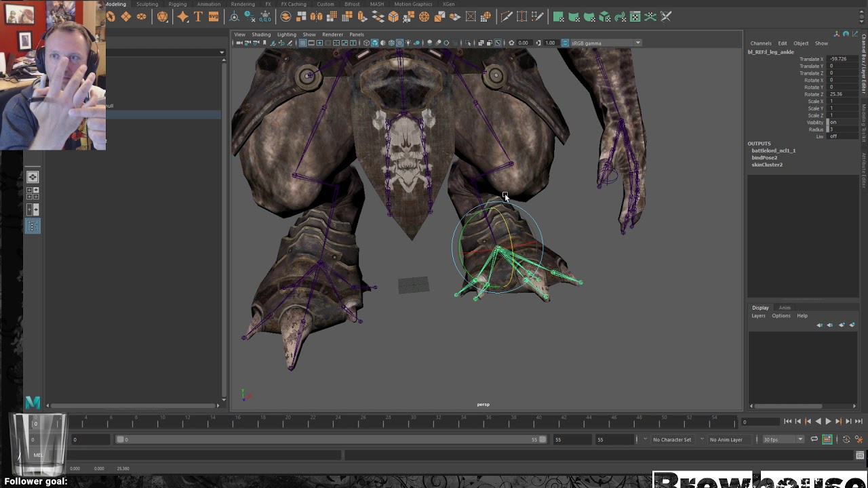Open the Options menu in Layer Editor
The height and width of the screenshot is (488, 868).
pyautogui.click(x=781, y=316)
